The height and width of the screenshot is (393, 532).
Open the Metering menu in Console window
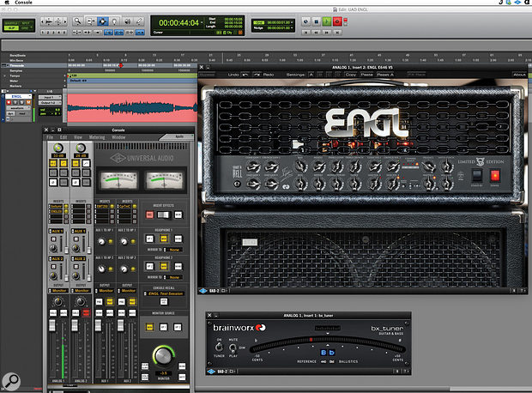(97, 137)
